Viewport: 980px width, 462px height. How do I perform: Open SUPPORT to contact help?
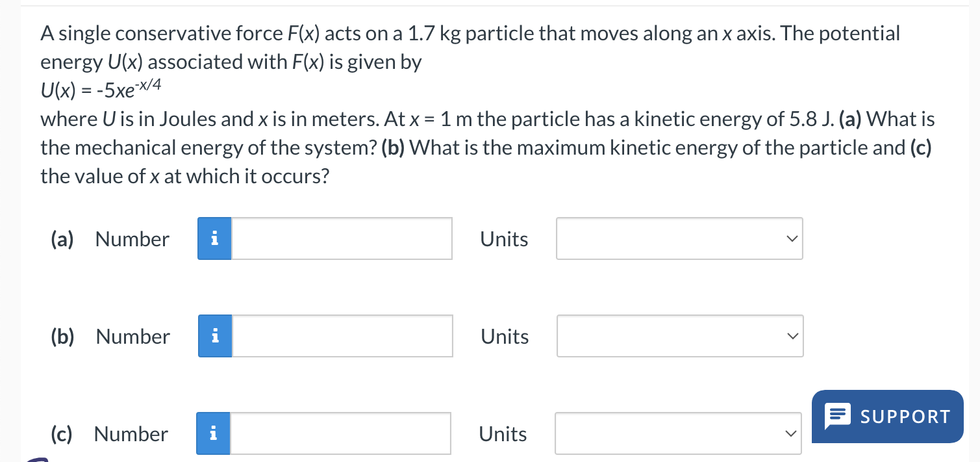coord(887,416)
